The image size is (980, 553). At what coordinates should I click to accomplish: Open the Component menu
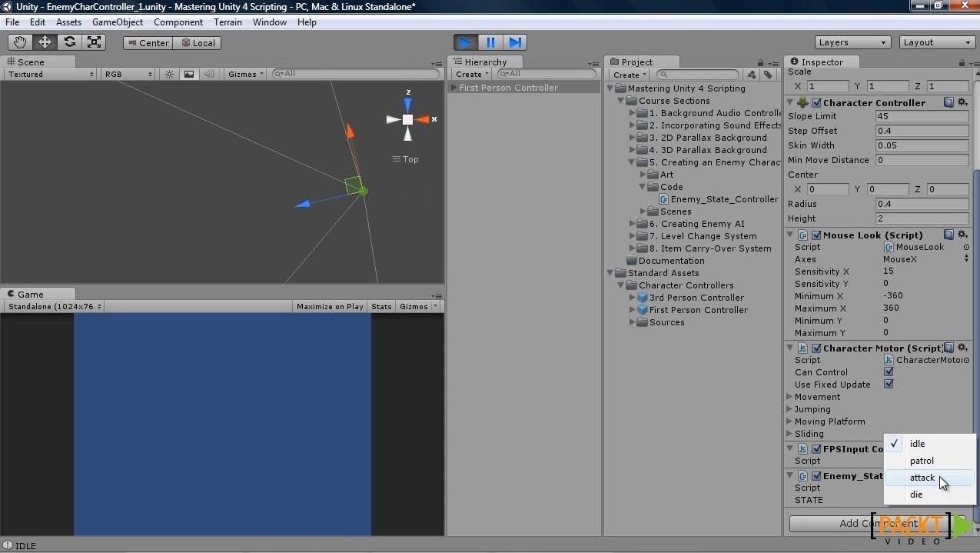(x=178, y=22)
